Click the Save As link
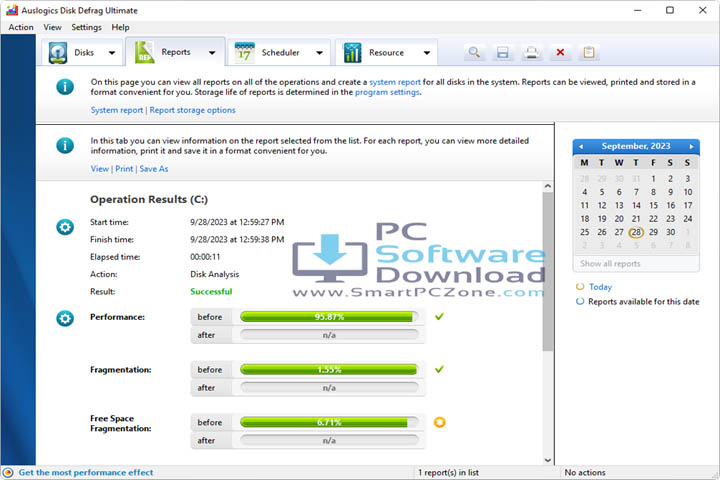Image resolution: width=720 pixels, height=480 pixels. click(154, 169)
